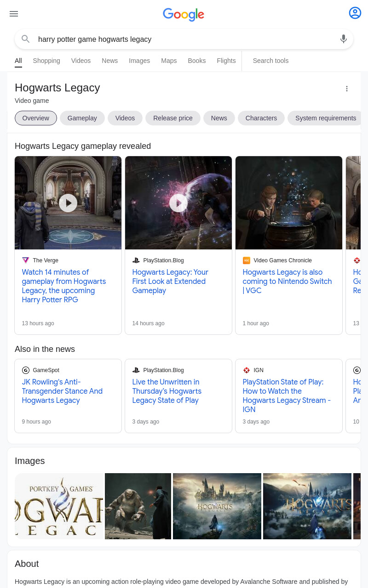Open the hamburger main menu
This screenshot has height=588, width=368.
point(14,14)
